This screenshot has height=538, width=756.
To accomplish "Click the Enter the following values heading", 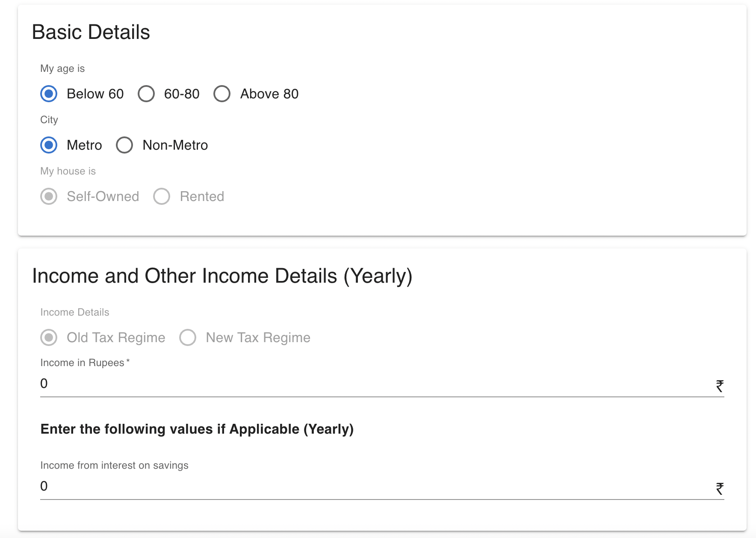I will 197,429.
